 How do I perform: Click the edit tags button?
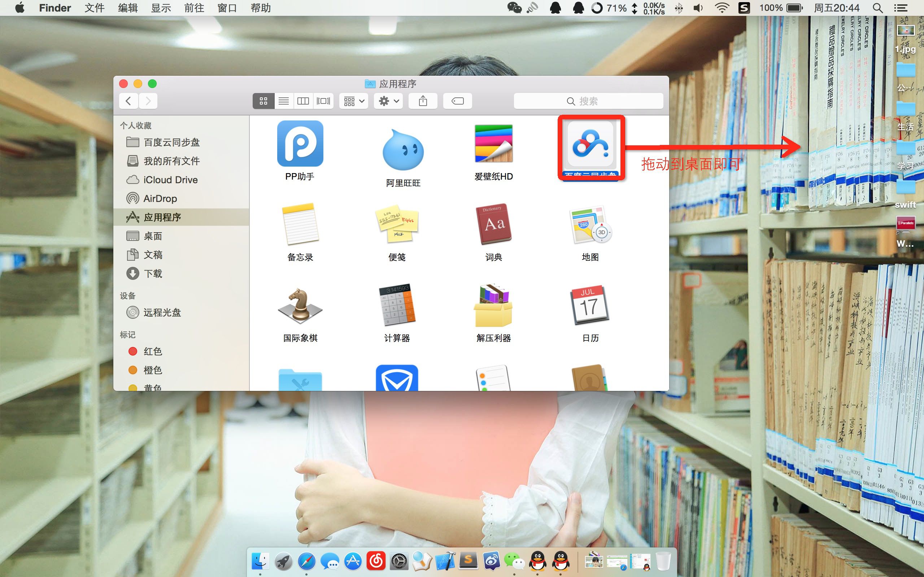click(x=457, y=101)
